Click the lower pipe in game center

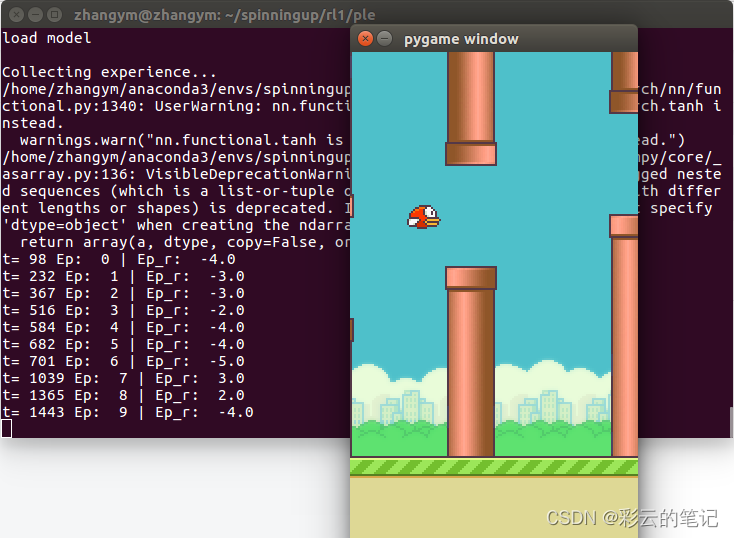pyautogui.click(x=470, y=361)
